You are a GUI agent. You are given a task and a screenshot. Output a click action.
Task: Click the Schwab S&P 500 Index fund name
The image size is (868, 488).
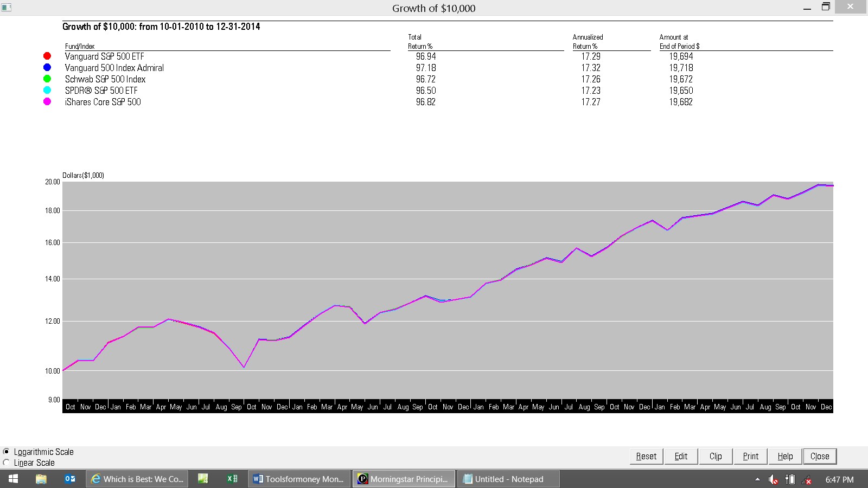[x=105, y=79]
